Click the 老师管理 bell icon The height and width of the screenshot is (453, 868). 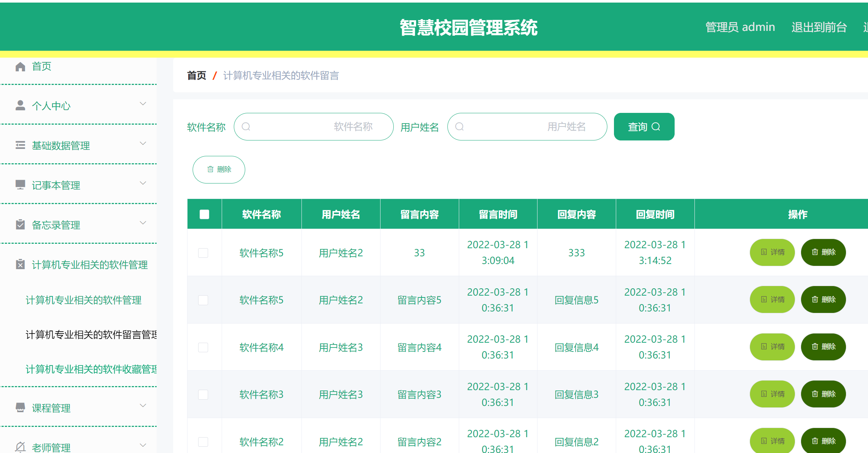click(x=20, y=447)
